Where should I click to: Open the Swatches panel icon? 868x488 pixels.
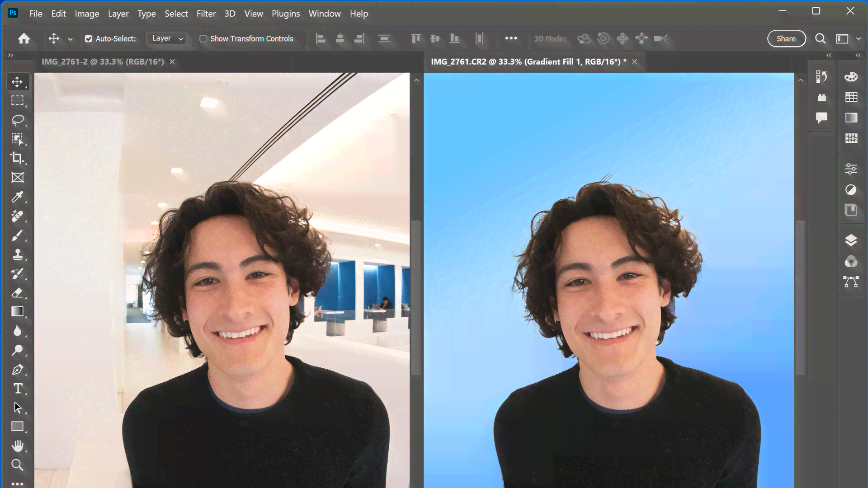(x=851, y=97)
